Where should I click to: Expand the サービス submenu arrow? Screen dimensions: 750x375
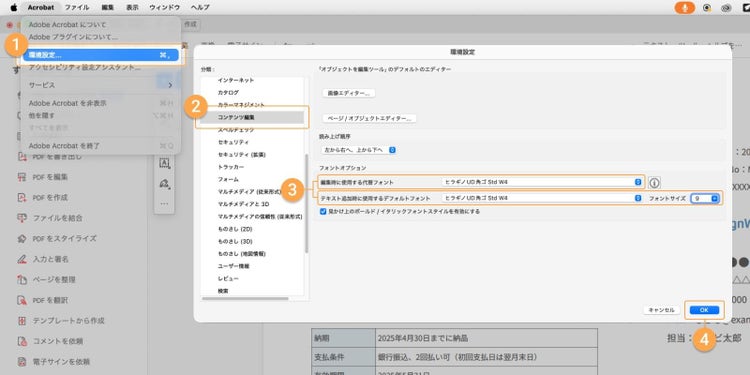[x=170, y=85]
